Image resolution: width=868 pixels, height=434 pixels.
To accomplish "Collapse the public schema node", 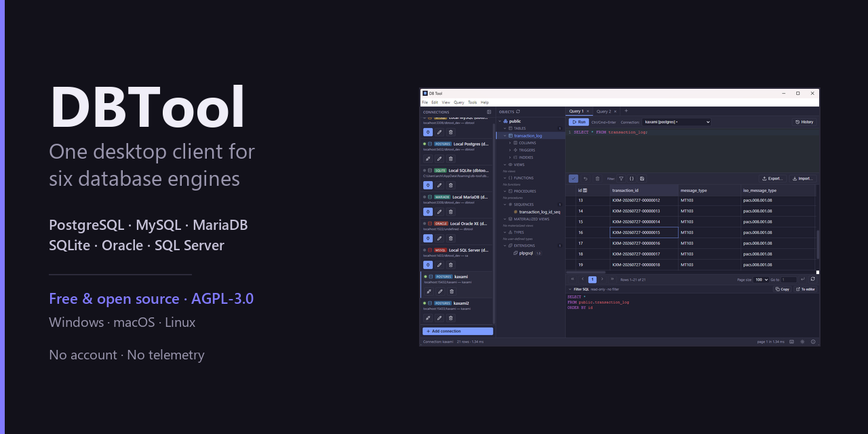I will coord(500,121).
